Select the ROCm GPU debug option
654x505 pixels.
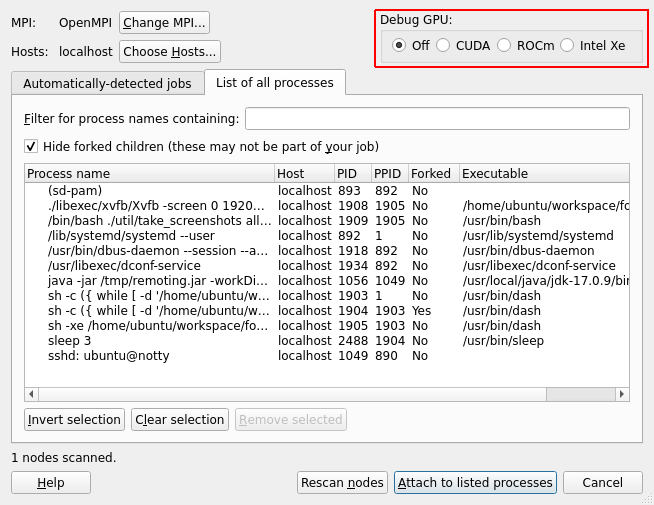click(x=504, y=45)
